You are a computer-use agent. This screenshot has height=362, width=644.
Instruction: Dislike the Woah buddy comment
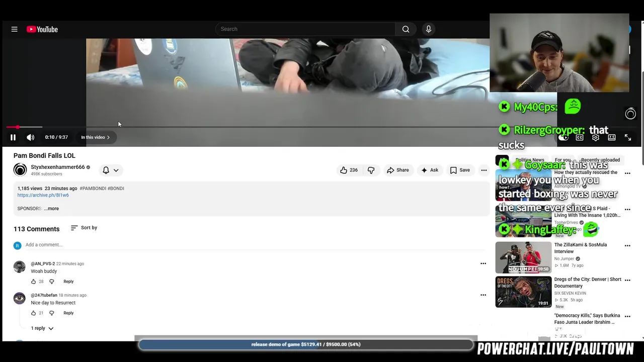(x=51, y=282)
